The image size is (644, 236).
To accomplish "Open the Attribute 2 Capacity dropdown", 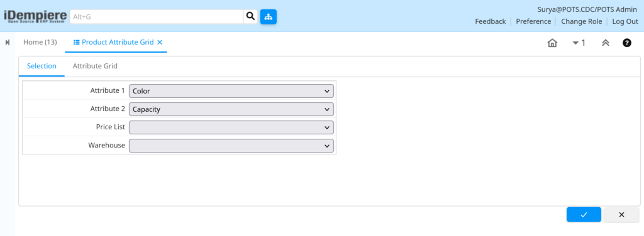I will tap(231, 109).
